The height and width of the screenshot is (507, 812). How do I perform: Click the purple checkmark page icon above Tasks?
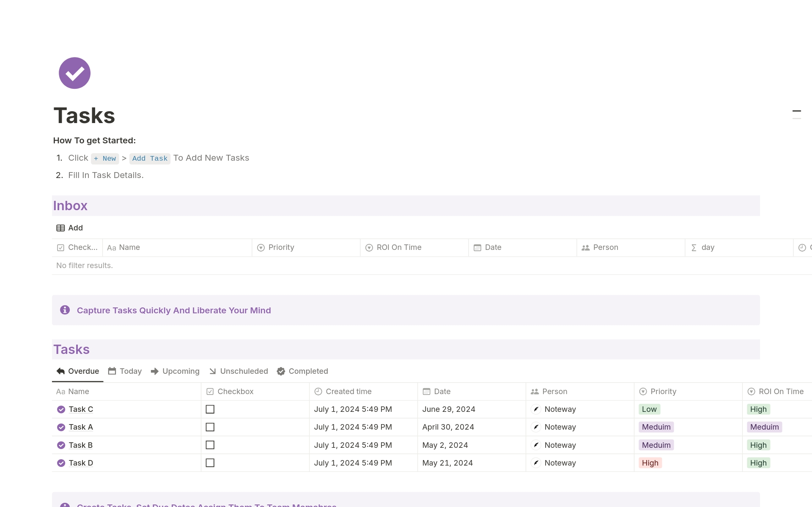(74, 73)
